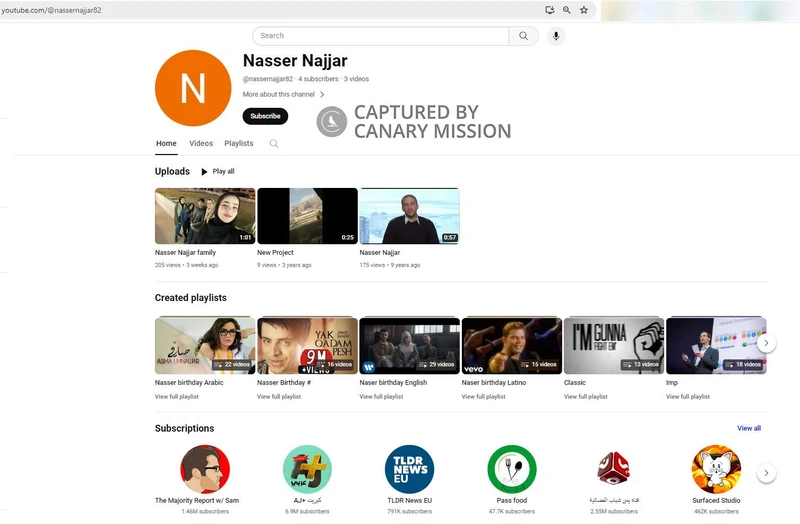The image size is (800, 524).
Task: Open AJ+ channel avatar
Action: point(307,469)
